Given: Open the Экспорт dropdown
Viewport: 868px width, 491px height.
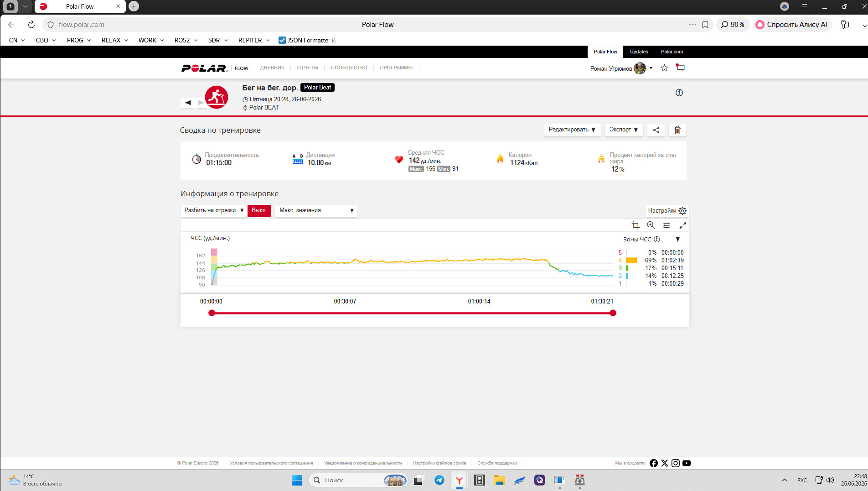Looking at the screenshot, I should [624, 130].
